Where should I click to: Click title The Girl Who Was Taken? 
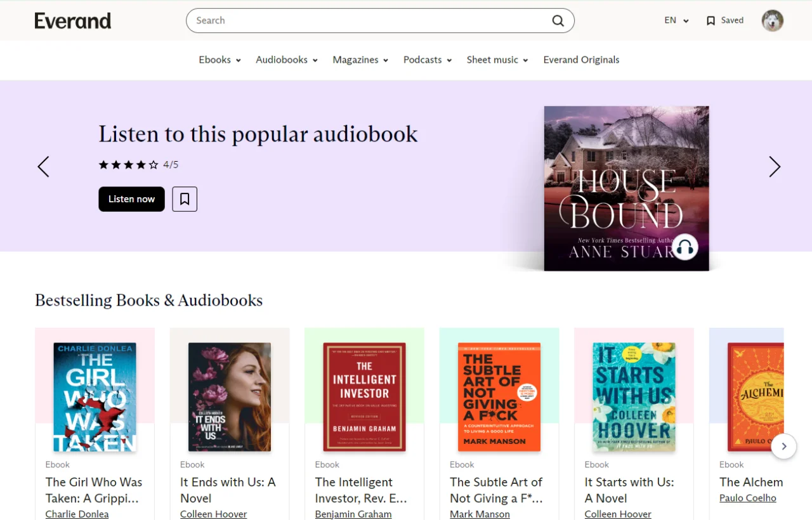point(94,490)
